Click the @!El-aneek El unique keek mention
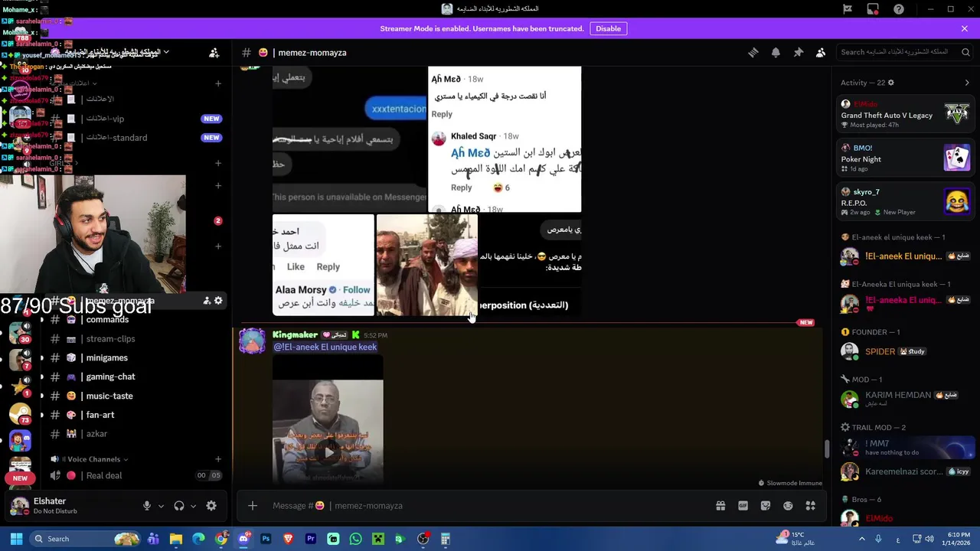 325,347
